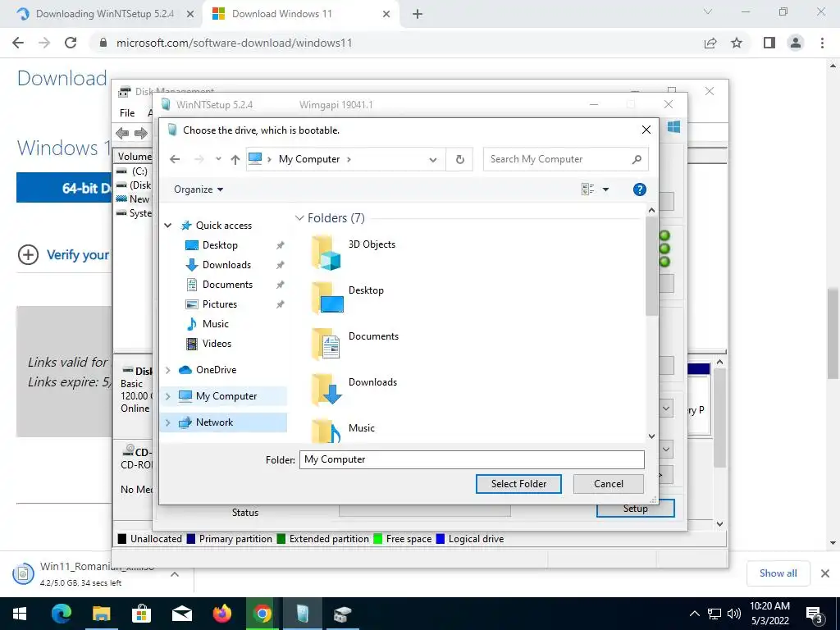
Task: Click the back arrow in Disk Management toolbar
Action: click(122, 133)
